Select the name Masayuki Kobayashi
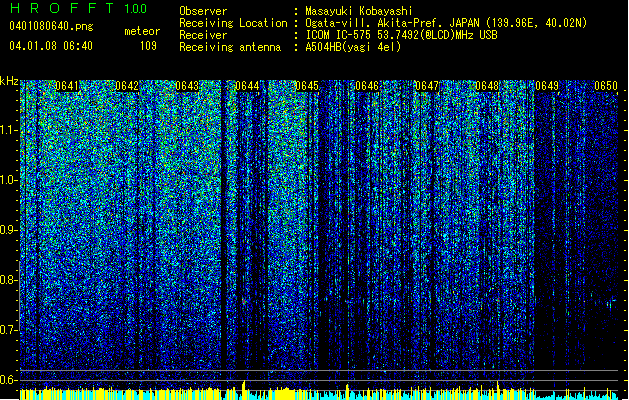 [359, 11]
